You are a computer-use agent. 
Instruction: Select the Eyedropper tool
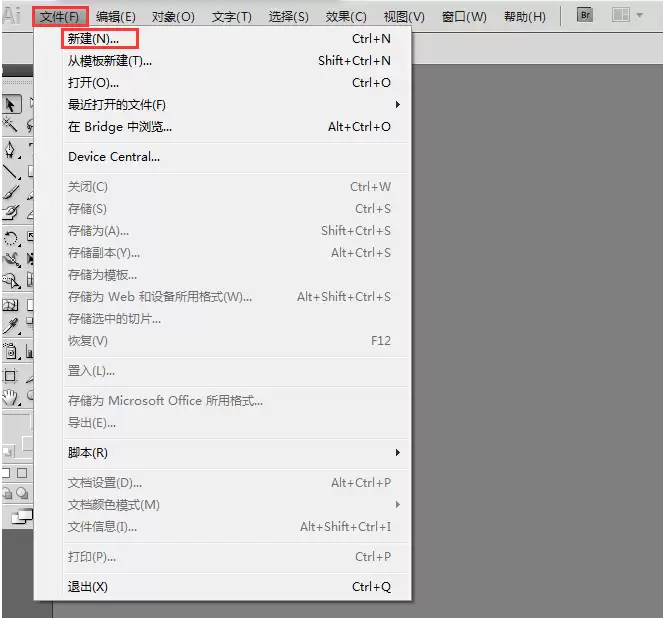pos(11,326)
